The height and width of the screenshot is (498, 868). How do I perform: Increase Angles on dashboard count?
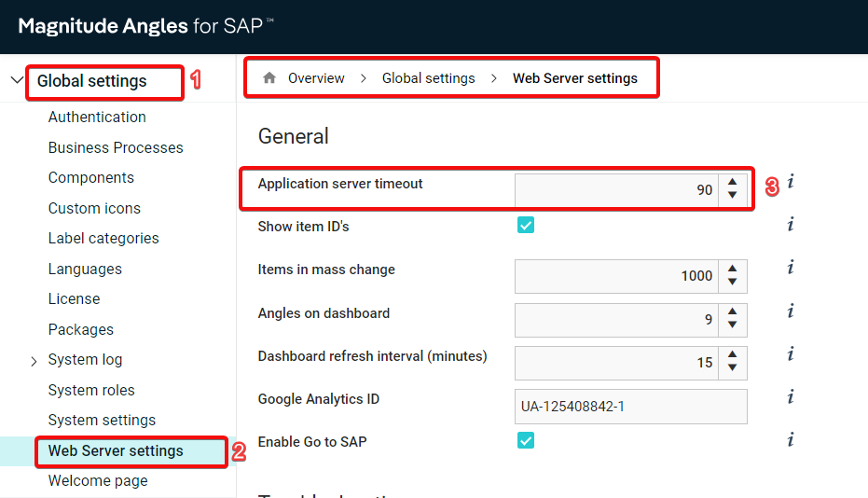tap(733, 311)
